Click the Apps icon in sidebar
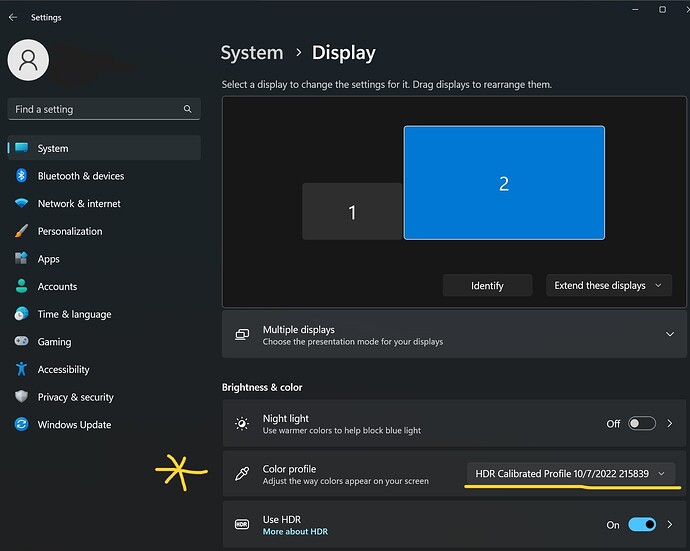 click(x=21, y=258)
